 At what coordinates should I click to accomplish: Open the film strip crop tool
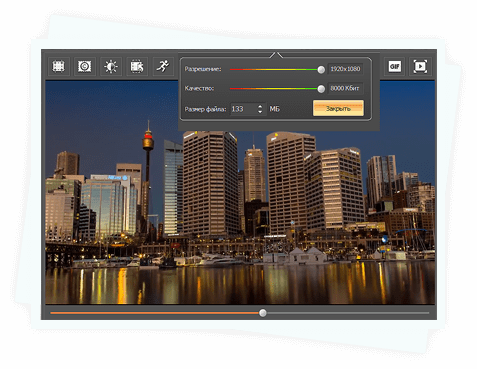pyautogui.click(x=59, y=66)
